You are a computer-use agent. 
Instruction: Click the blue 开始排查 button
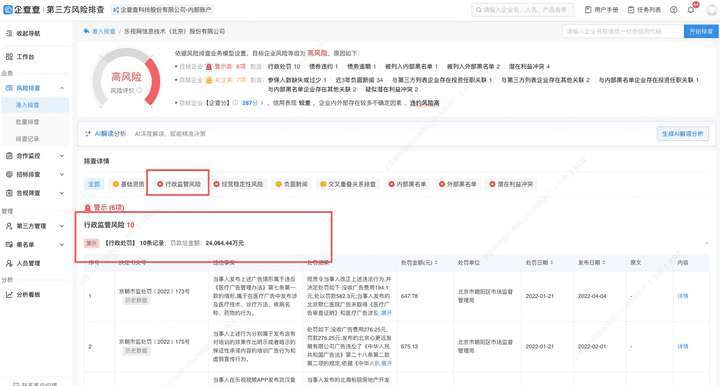coord(701,31)
